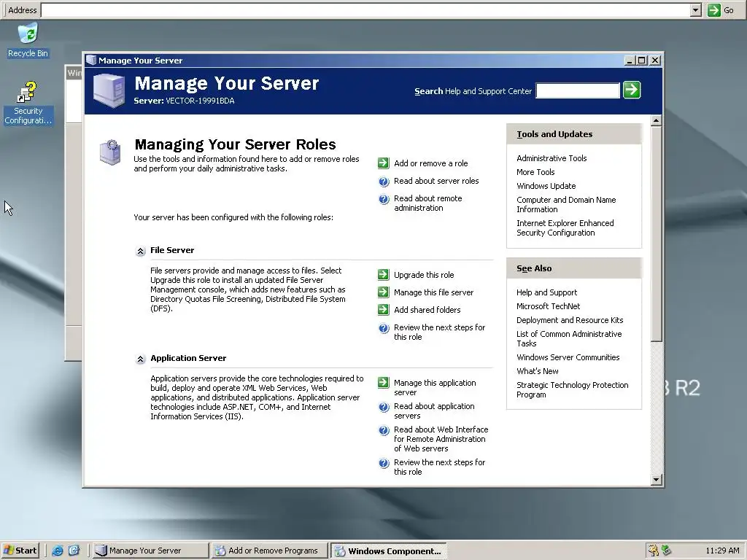Image resolution: width=747 pixels, height=560 pixels.
Task: Click the green search arrow button in header
Action: [x=632, y=90]
